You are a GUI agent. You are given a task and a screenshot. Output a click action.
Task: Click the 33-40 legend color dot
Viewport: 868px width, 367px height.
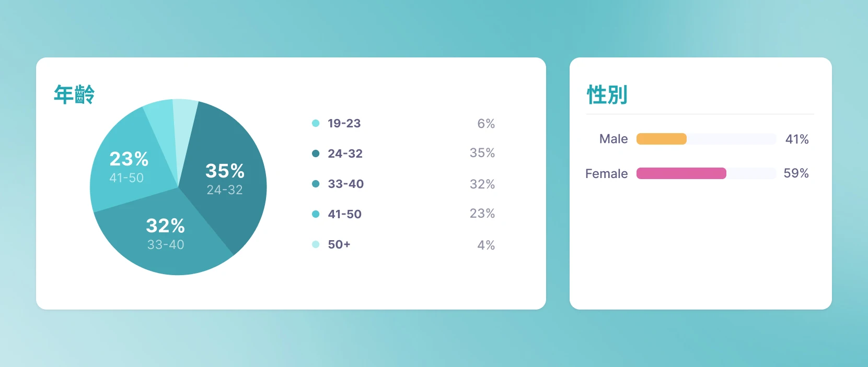click(316, 184)
